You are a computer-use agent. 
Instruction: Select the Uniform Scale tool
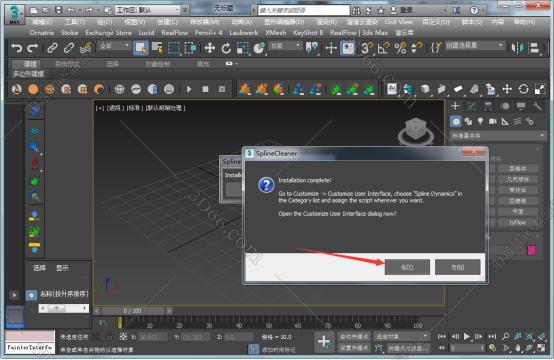243,48
